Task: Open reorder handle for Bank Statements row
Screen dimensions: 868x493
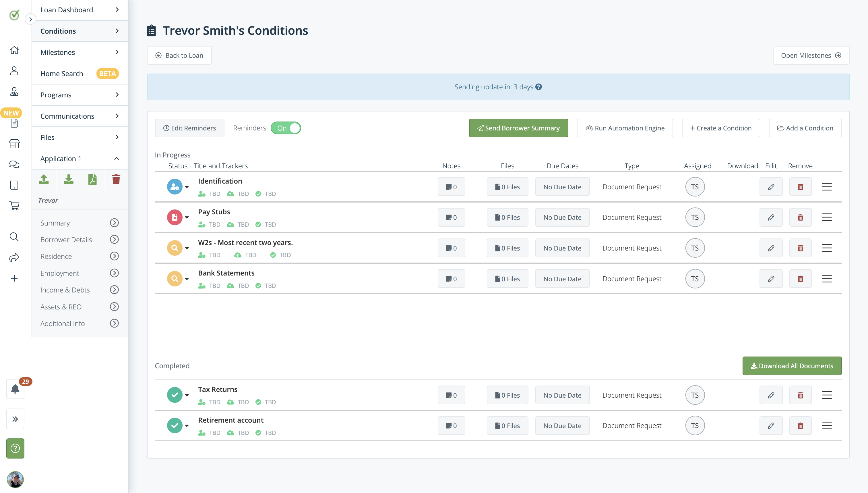Action: (x=827, y=279)
